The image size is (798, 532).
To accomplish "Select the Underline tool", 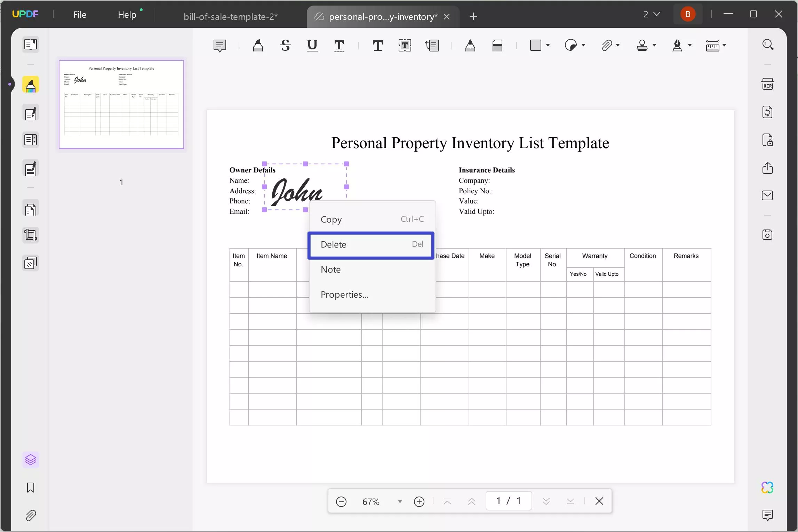I will pos(312,46).
